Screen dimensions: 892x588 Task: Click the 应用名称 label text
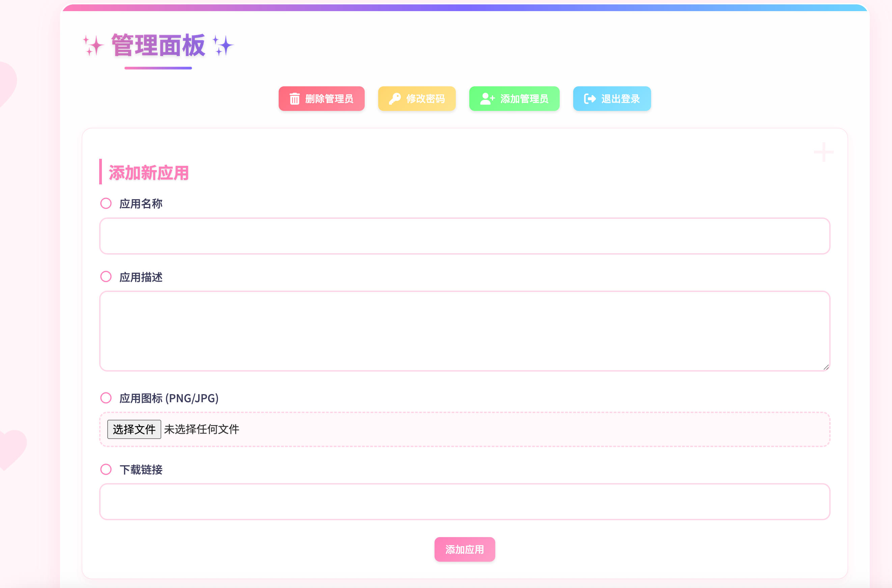(x=141, y=204)
